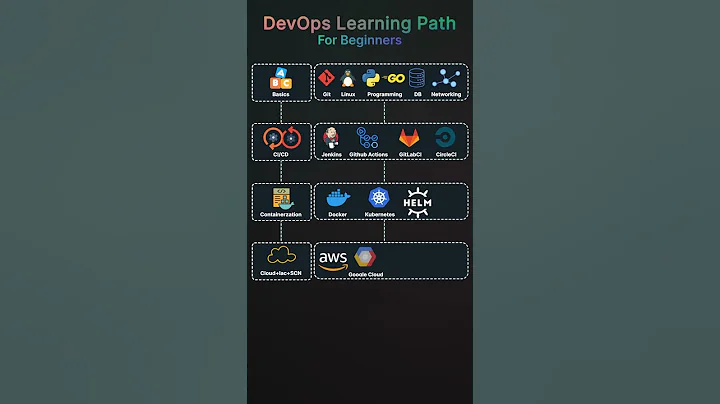Click the Linux penguin icon

tap(348, 79)
